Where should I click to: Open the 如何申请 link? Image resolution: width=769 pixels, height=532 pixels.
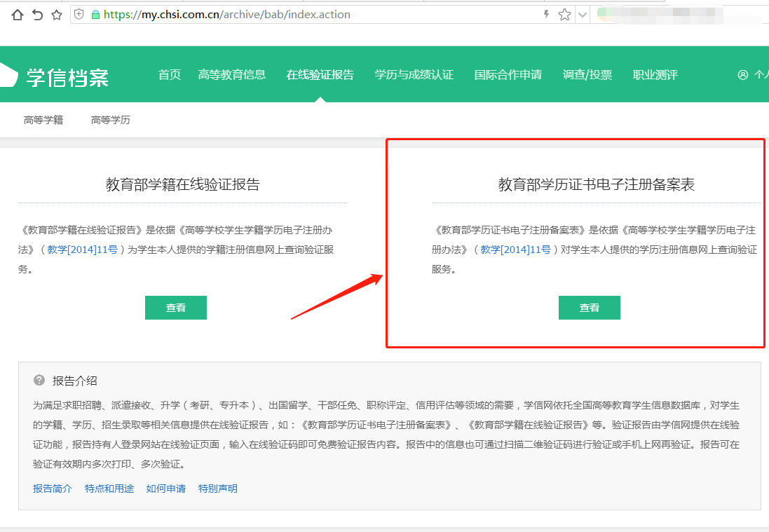(166, 489)
